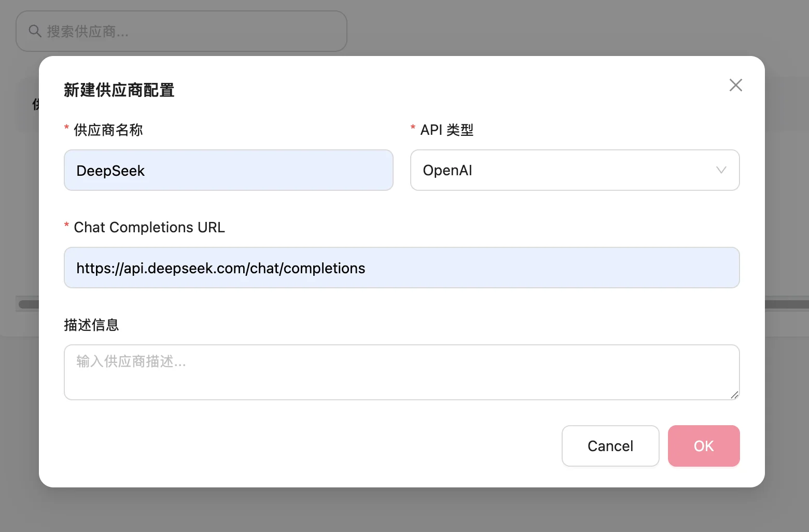Viewport: 809px width, 532px height.
Task: Click the 搜索供应商 search input
Action: click(x=192, y=31)
